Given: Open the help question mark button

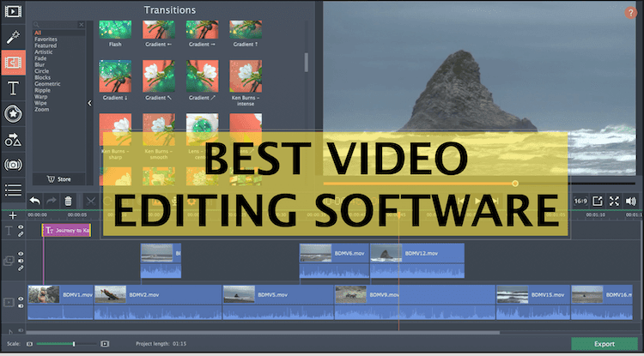Looking at the screenshot, I should (630, 13).
